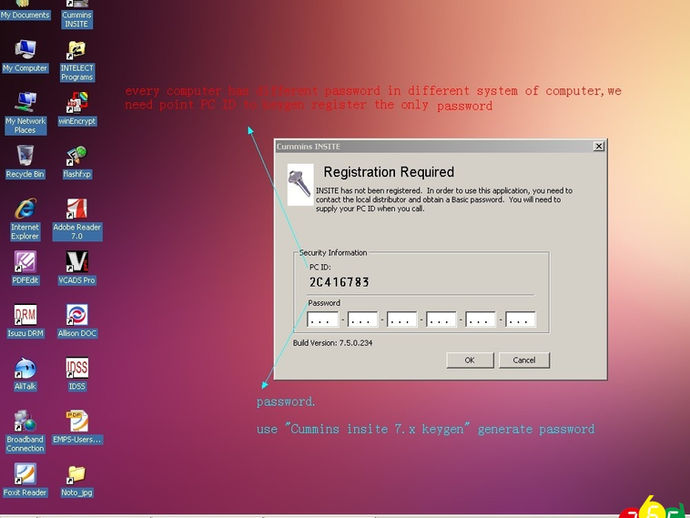Click the key icon in registration dialog
This screenshot has width=690, height=518.
pos(300,184)
